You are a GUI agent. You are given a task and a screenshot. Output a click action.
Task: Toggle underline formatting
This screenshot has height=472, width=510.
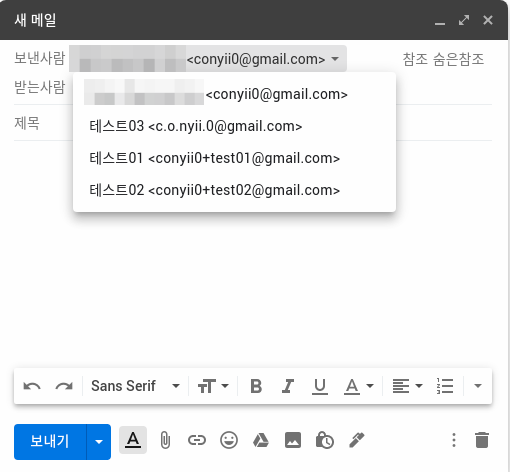[320, 386]
